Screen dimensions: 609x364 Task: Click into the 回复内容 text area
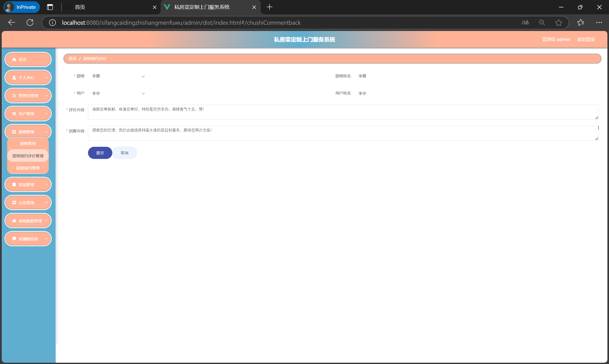[343, 133]
